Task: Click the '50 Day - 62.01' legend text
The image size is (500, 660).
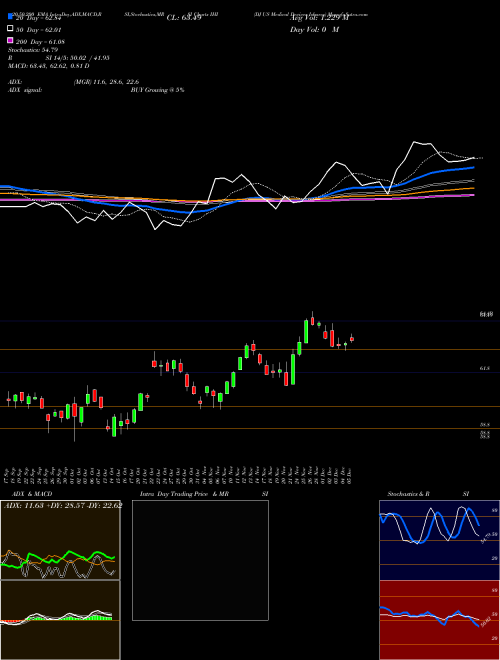Action: 38,30
